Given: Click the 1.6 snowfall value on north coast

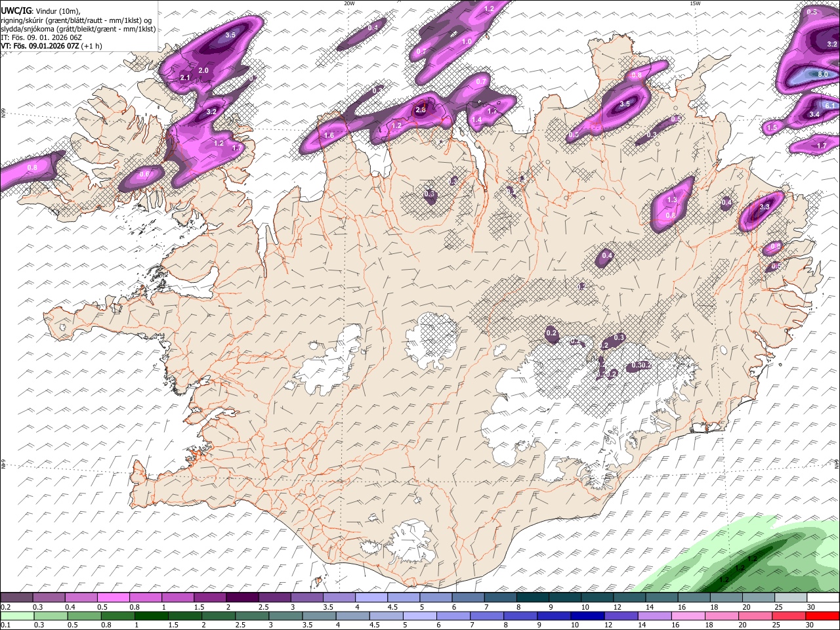Looking at the screenshot, I should coord(329,135).
